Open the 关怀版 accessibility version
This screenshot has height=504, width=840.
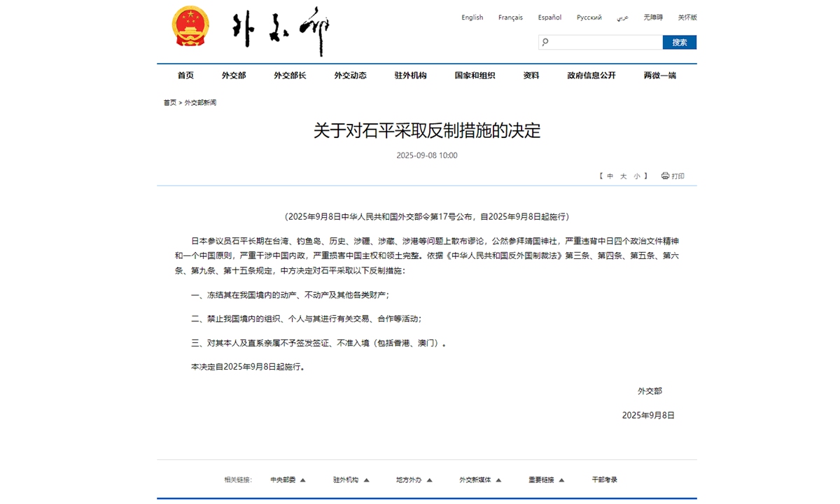tap(687, 17)
